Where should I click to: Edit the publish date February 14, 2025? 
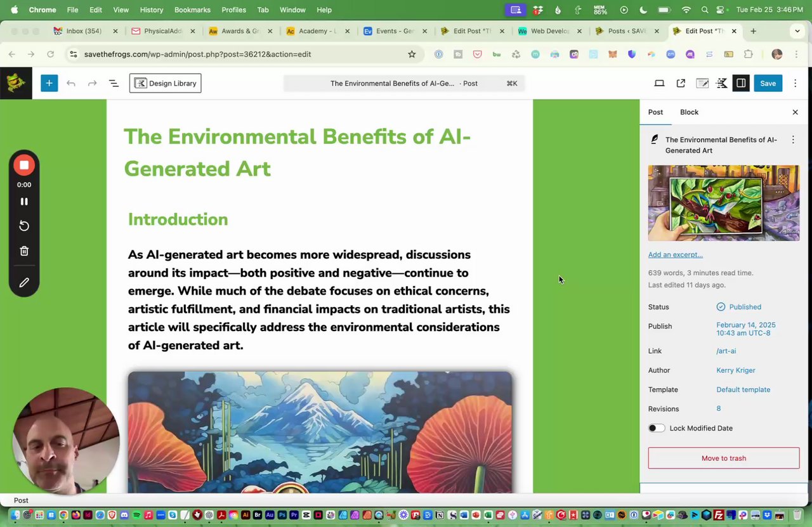[x=746, y=329]
